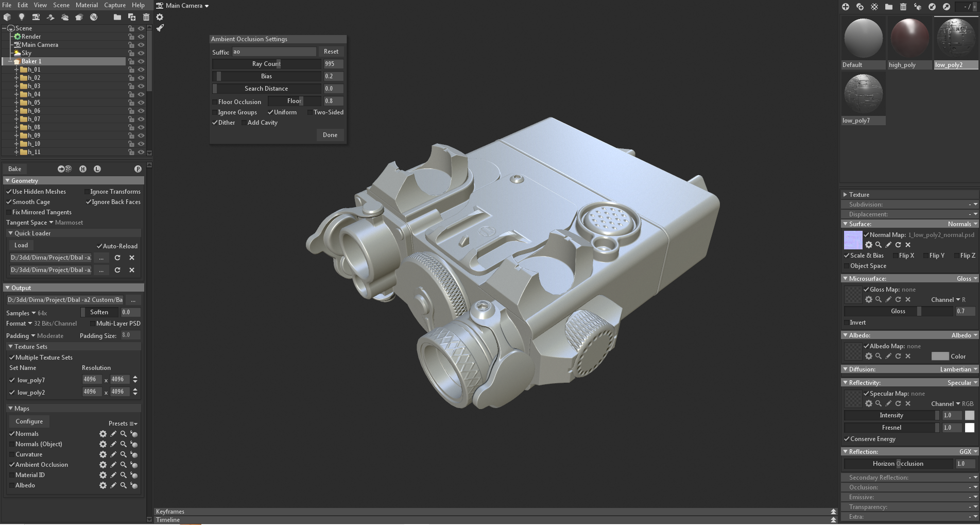Reset Ambient Occlusion settings
This screenshot has width=980, height=525.
pos(331,52)
